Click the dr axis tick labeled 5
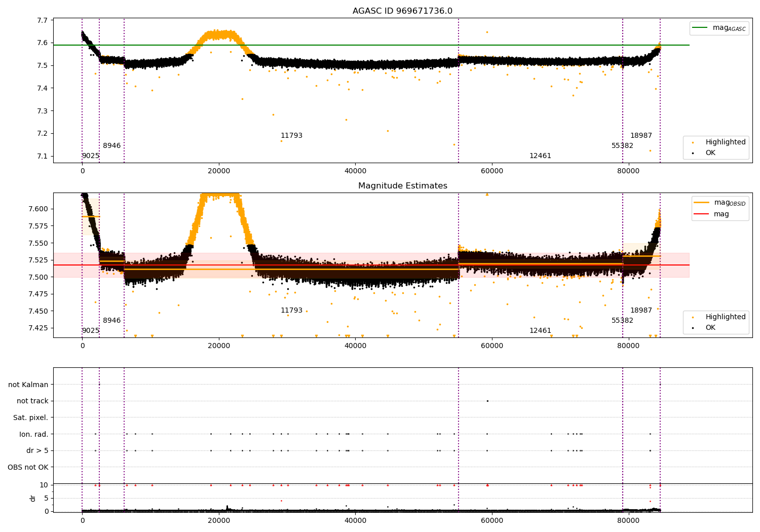 coord(46,498)
